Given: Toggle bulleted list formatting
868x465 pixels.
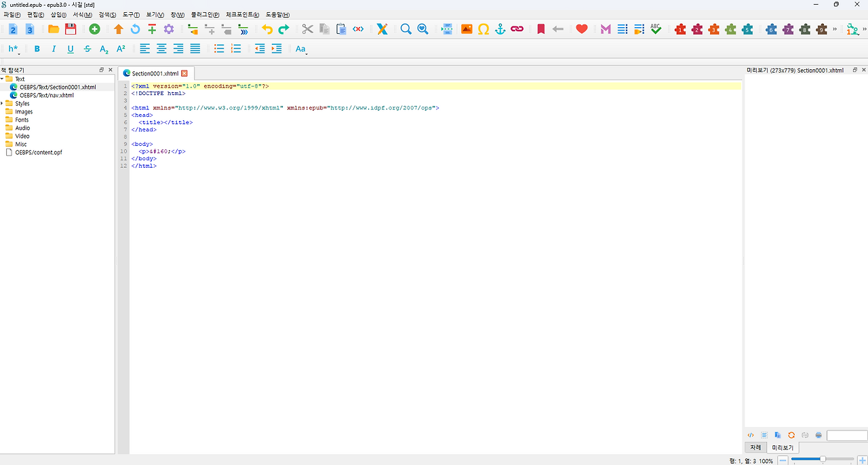Looking at the screenshot, I should pos(219,49).
